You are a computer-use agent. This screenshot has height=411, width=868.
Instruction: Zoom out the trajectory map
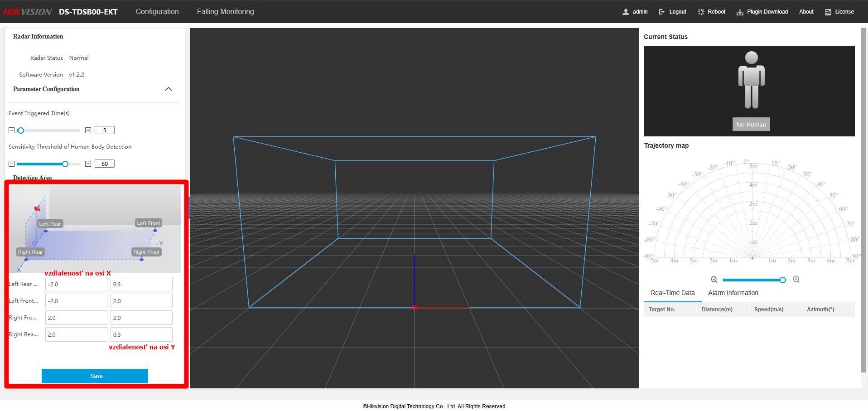tap(714, 280)
